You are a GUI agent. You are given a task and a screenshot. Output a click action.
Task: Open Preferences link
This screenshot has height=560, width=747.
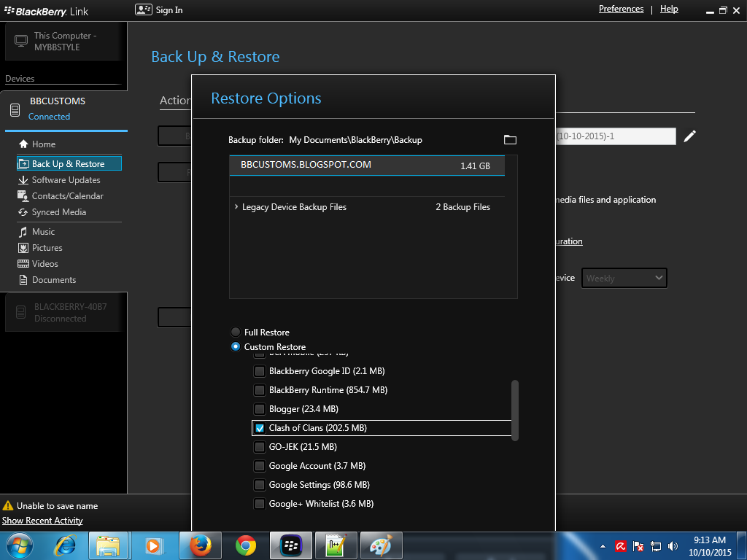tap(622, 9)
